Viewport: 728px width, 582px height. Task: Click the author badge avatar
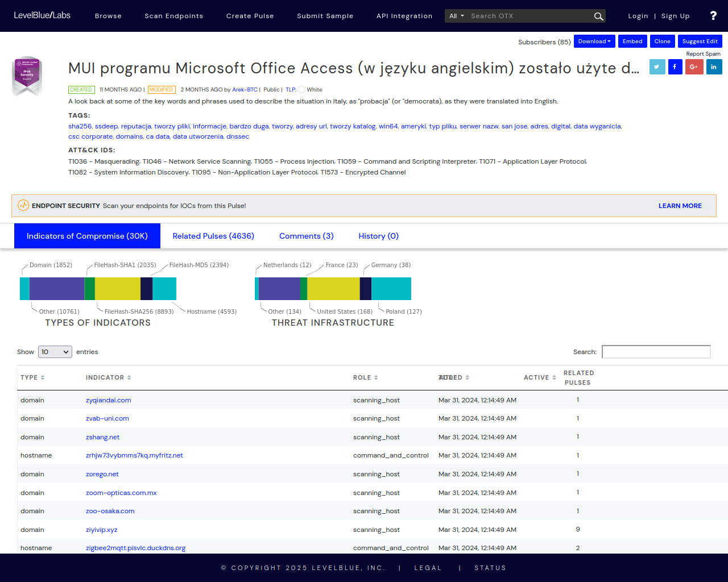(27, 76)
